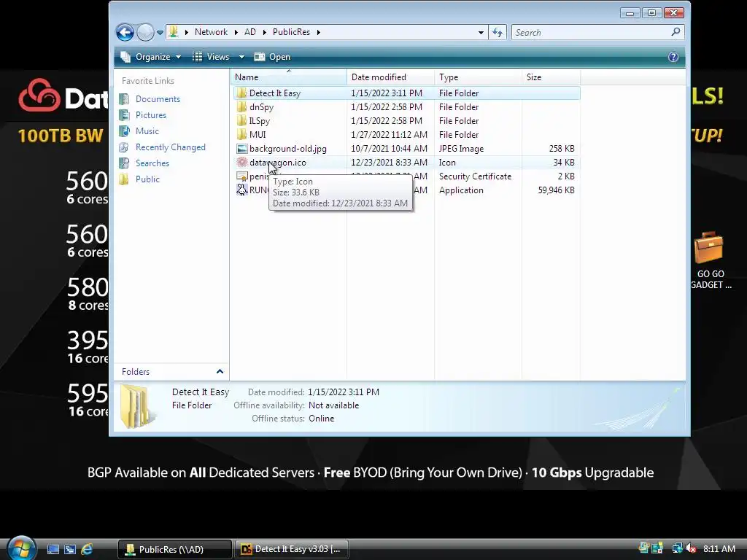Open Documents favorite link
747x560 pixels.
pos(158,99)
